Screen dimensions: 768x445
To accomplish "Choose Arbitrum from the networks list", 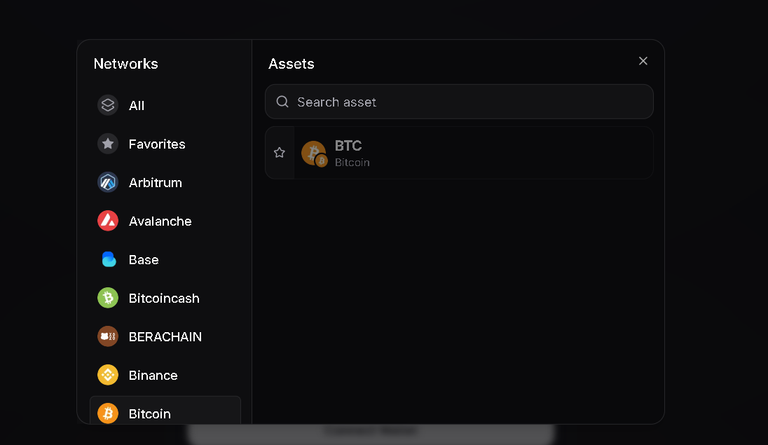I will tap(165, 183).
